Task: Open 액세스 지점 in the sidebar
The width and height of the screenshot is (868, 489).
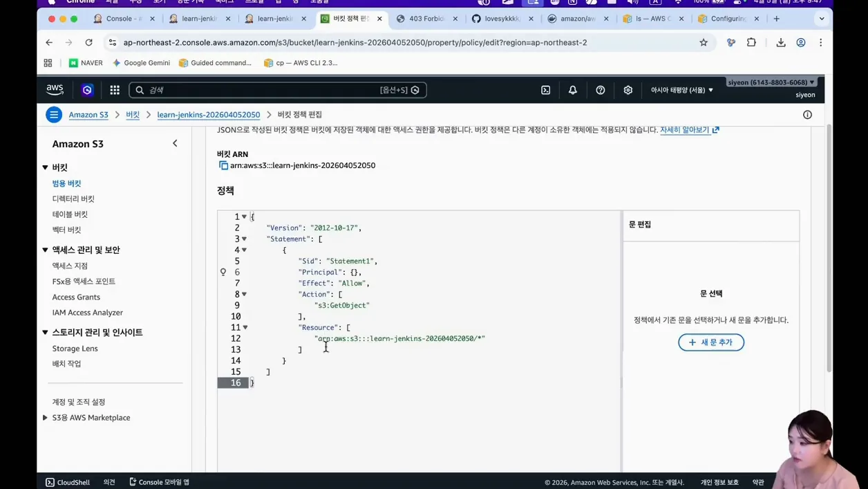Action: pyautogui.click(x=70, y=266)
